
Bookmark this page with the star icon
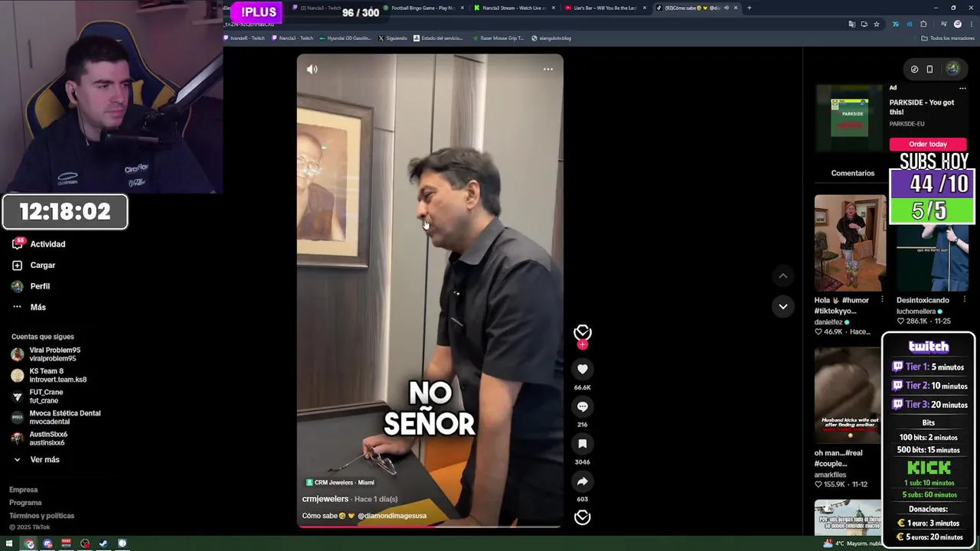click(x=877, y=24)
